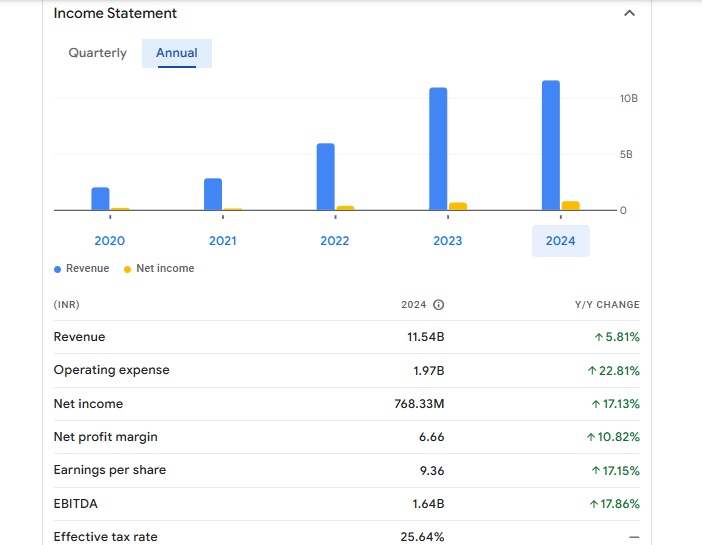Image resolution: width=702 pixels, height=545 pixels.
Task: Open the info icon beside 2024 header
Action: 438,305
